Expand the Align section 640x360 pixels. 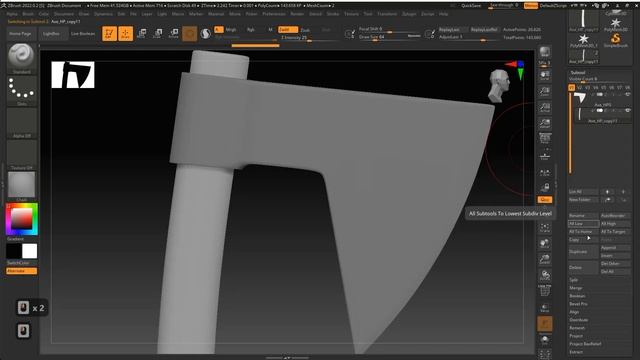(574, 312)
